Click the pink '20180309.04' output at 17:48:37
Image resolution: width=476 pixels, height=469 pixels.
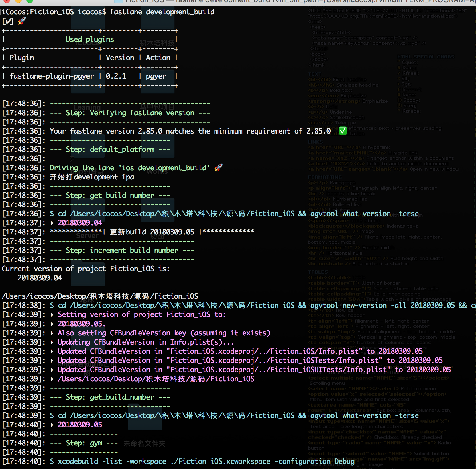pyautogui.click(x=80, y=223)
